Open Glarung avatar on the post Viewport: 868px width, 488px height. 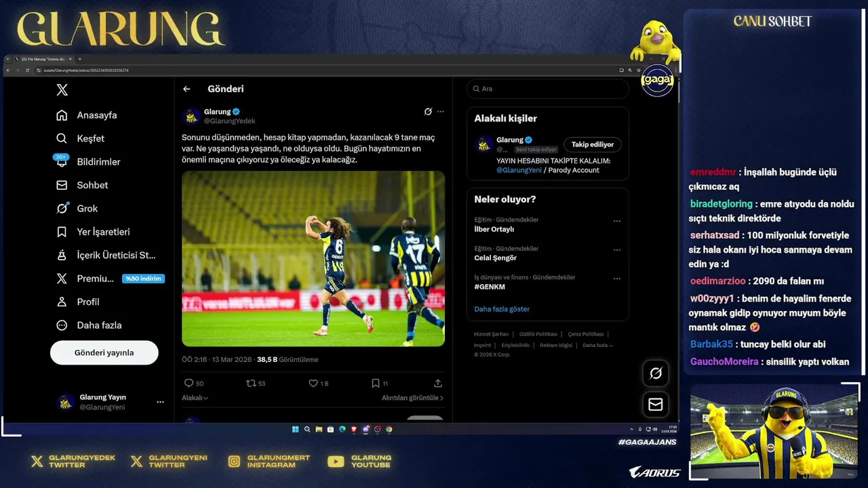click(x=191, y=116)
